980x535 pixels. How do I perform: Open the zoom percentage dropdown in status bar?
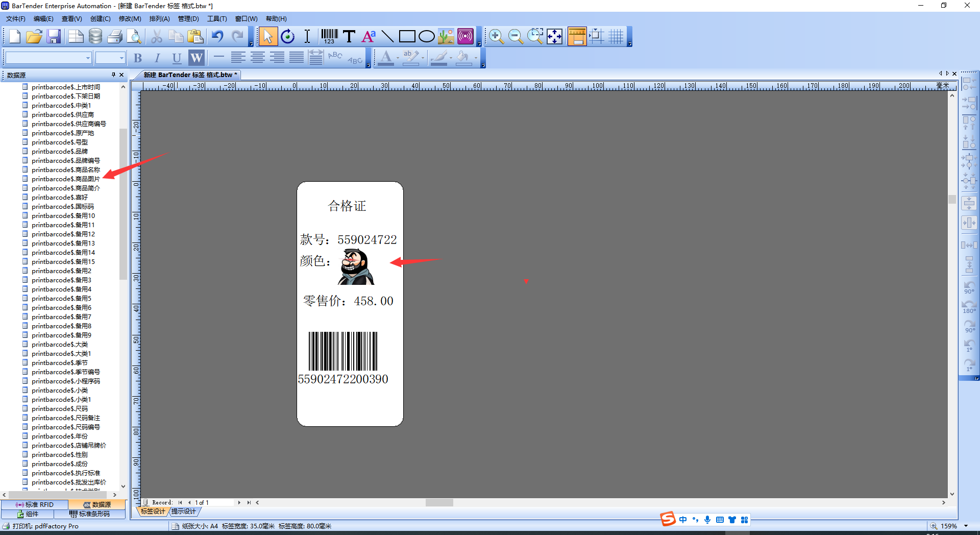click(966, 526)
